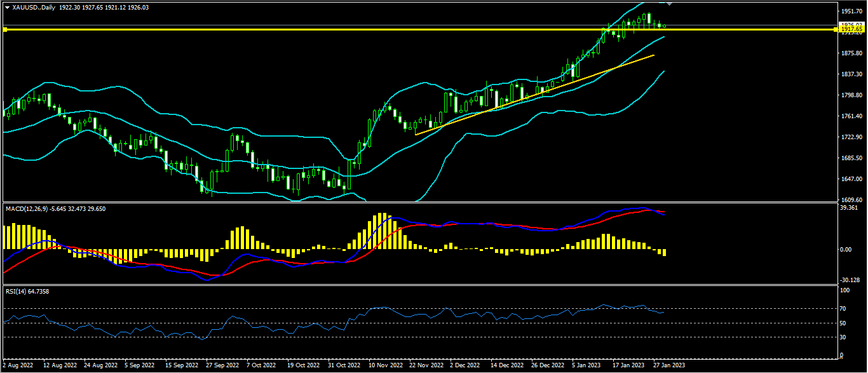
Task: Select the orange ascending trend line
Action: 534,95
